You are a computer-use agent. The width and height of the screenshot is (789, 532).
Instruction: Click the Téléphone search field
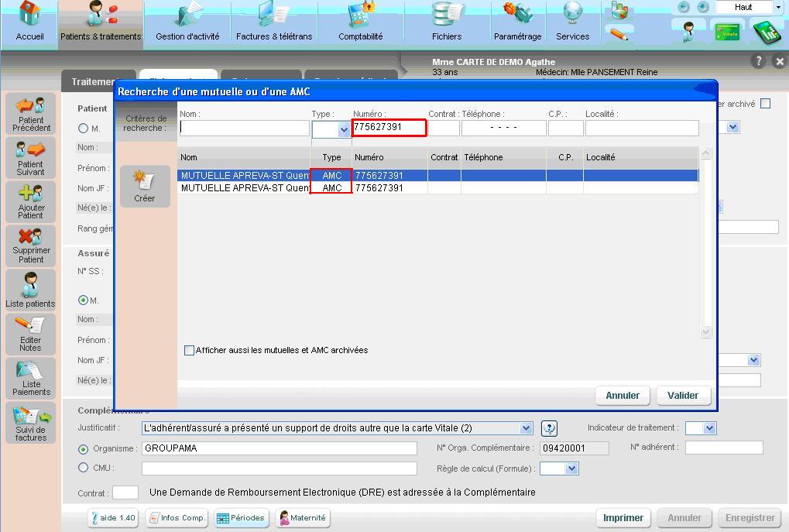tap(504, 129)
